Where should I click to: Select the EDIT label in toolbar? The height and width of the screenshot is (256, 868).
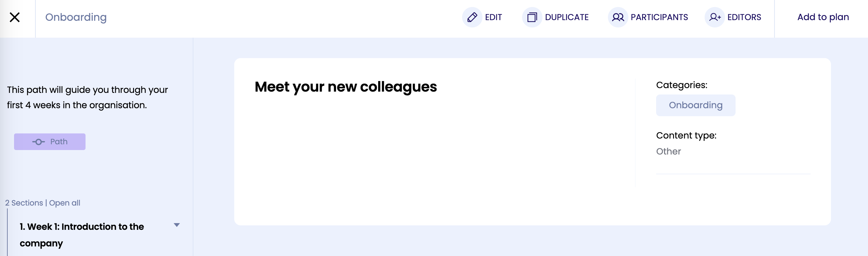[493, 17]
